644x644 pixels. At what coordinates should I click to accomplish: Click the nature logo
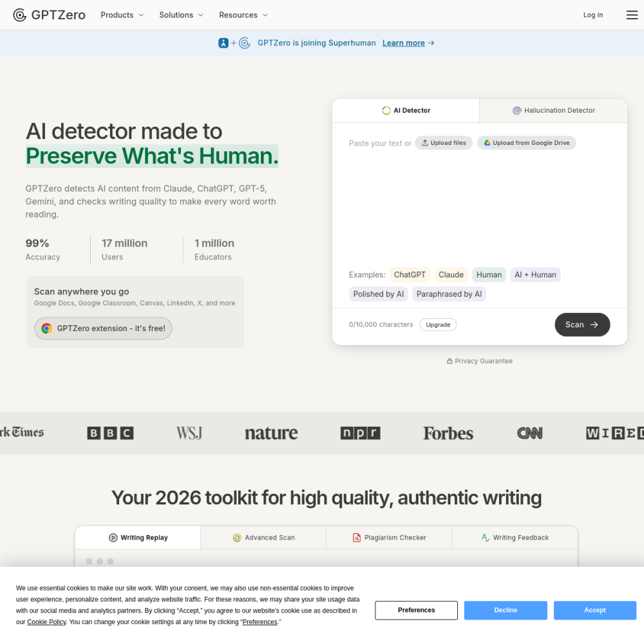(x=271, y=433)
